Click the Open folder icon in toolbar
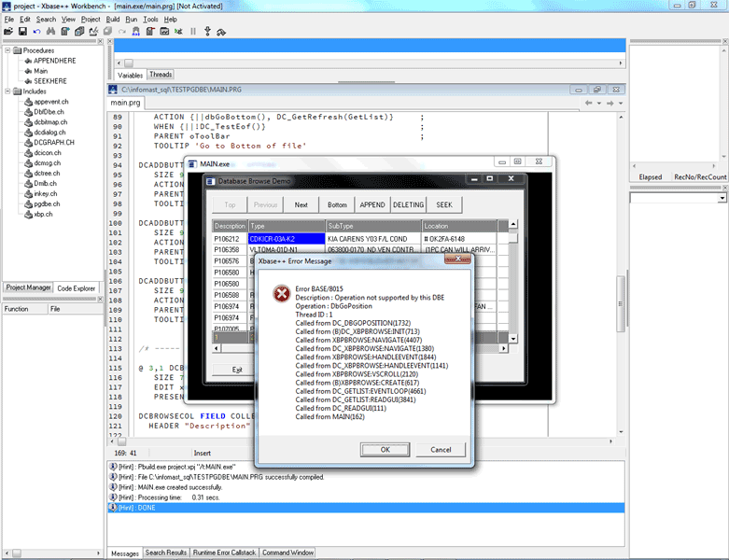Screen dimensions: 729x560 8,32
